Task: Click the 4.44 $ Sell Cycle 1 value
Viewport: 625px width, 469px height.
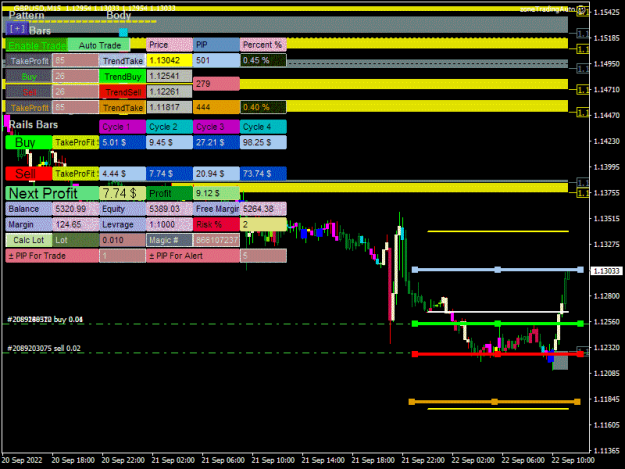Action: [x=123, y=174]
